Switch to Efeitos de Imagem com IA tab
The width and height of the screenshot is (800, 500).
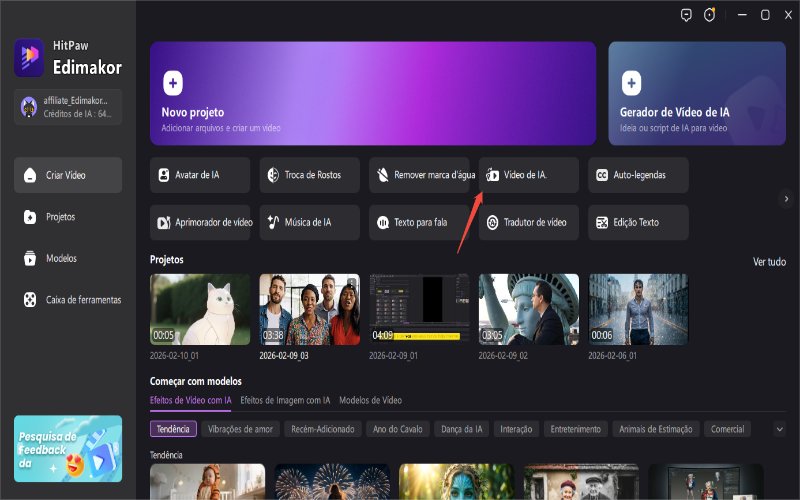(x=285, y=401)
